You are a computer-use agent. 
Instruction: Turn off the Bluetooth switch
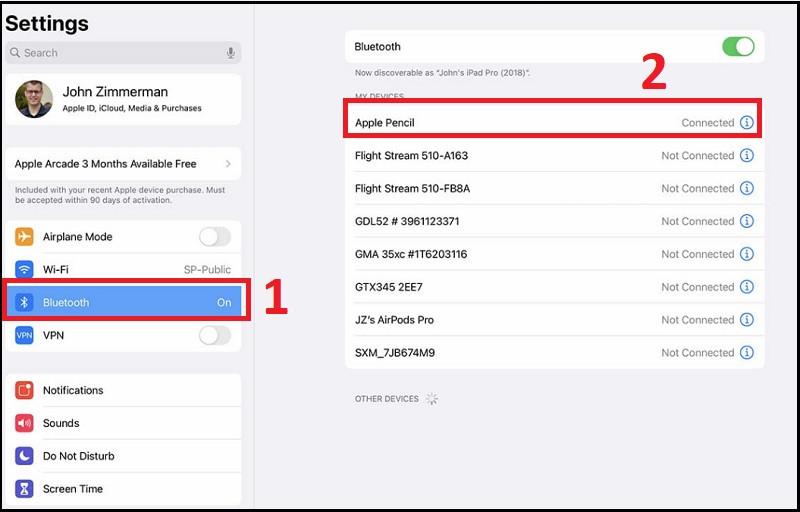click(738, 47)
